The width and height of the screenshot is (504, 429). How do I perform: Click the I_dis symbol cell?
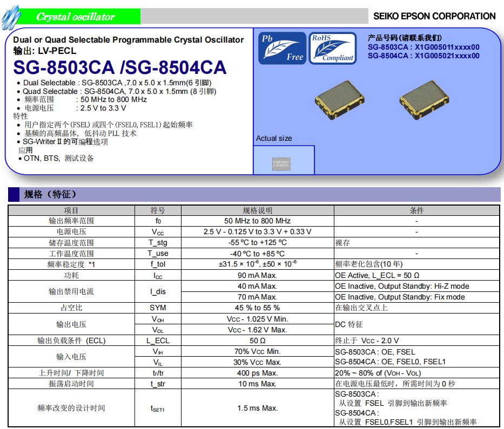click(158, 291)
